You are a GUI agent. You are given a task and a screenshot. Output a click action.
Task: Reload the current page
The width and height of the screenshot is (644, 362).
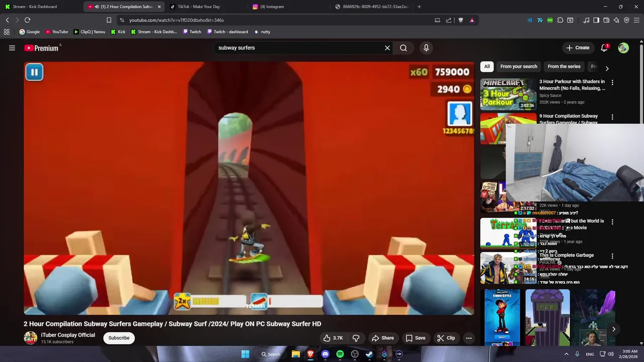[x=28, y=20]
